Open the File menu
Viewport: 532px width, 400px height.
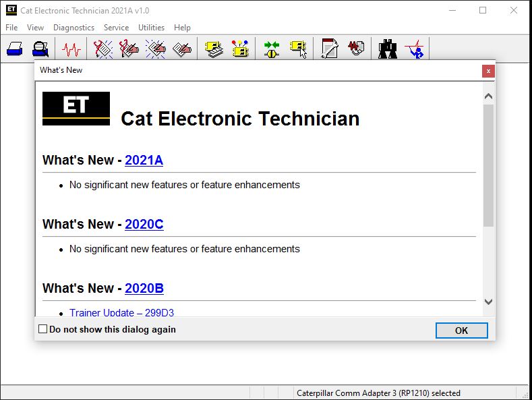(11, 28)
